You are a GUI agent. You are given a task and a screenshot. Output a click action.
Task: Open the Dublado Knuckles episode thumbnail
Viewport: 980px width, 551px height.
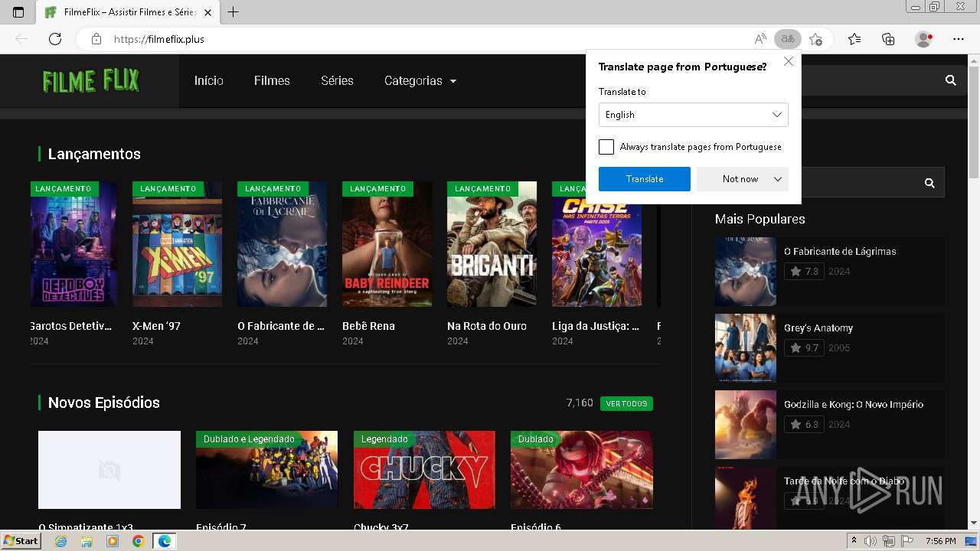point(582,470)
